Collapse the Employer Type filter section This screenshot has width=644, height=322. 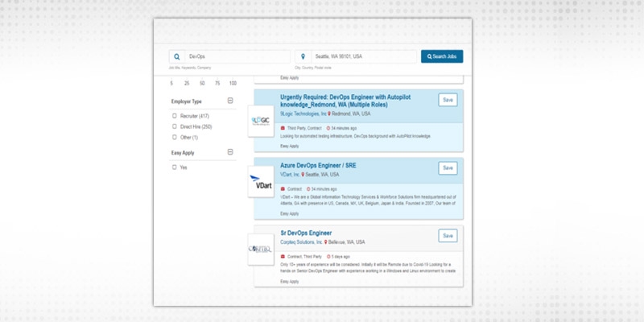coord(230,101)
